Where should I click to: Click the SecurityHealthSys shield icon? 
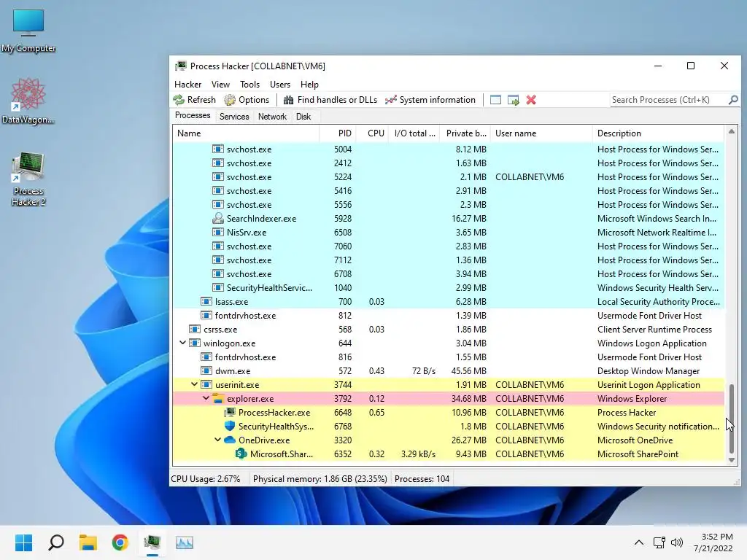pyautogui.click(x=230, y=426)
